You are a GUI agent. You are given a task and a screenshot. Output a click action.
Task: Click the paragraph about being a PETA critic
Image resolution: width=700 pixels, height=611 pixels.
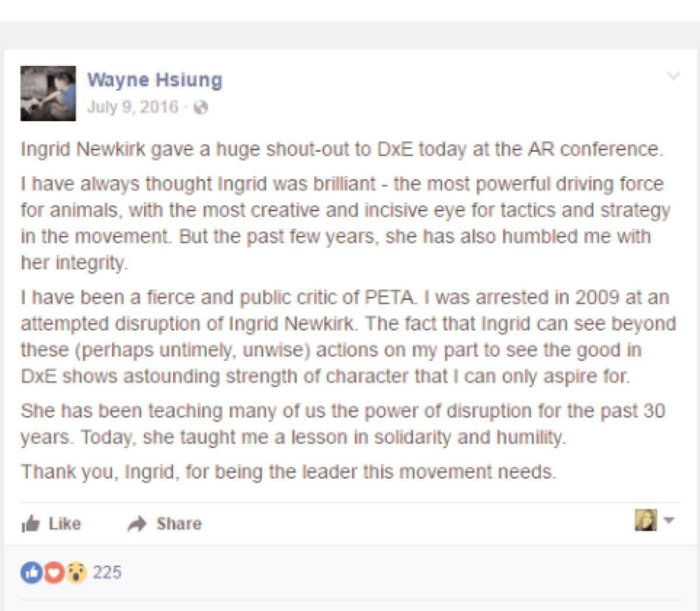point(348,336)
